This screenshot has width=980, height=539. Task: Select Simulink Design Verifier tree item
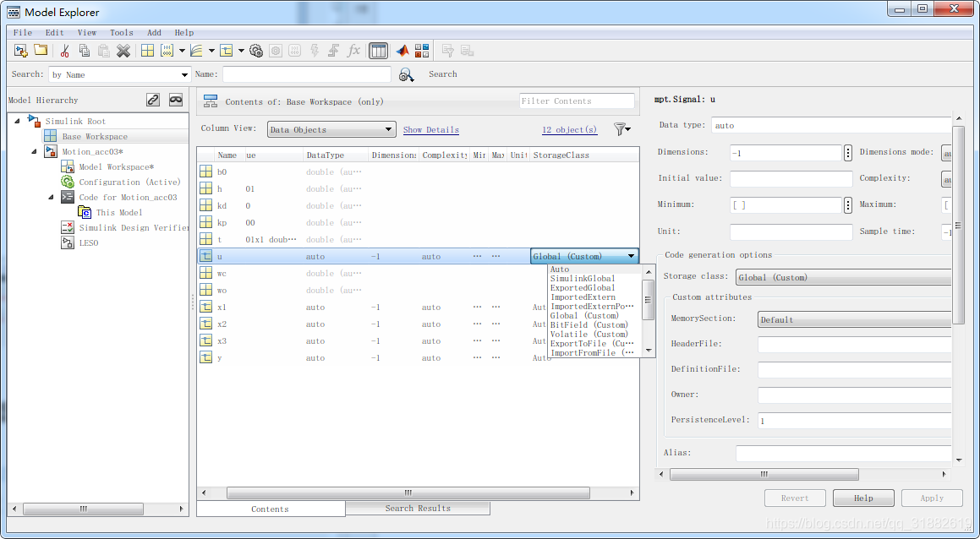point(133,227)
